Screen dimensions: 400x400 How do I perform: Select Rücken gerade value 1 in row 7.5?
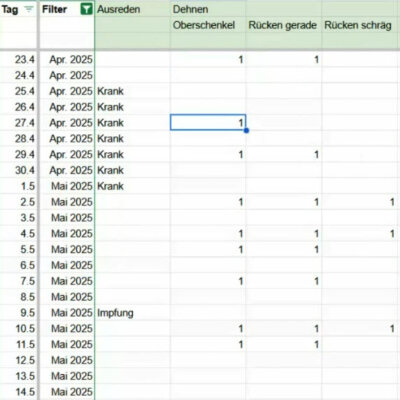[284, 281]
